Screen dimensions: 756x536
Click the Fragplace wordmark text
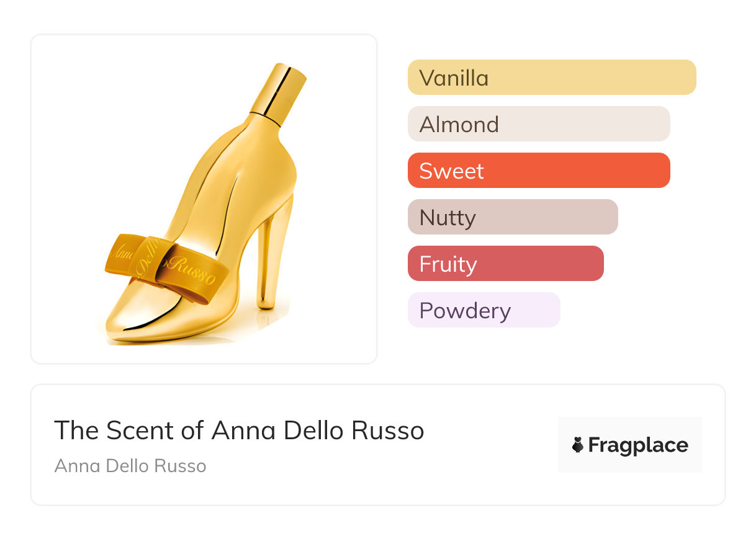click(x=637, y=445)
